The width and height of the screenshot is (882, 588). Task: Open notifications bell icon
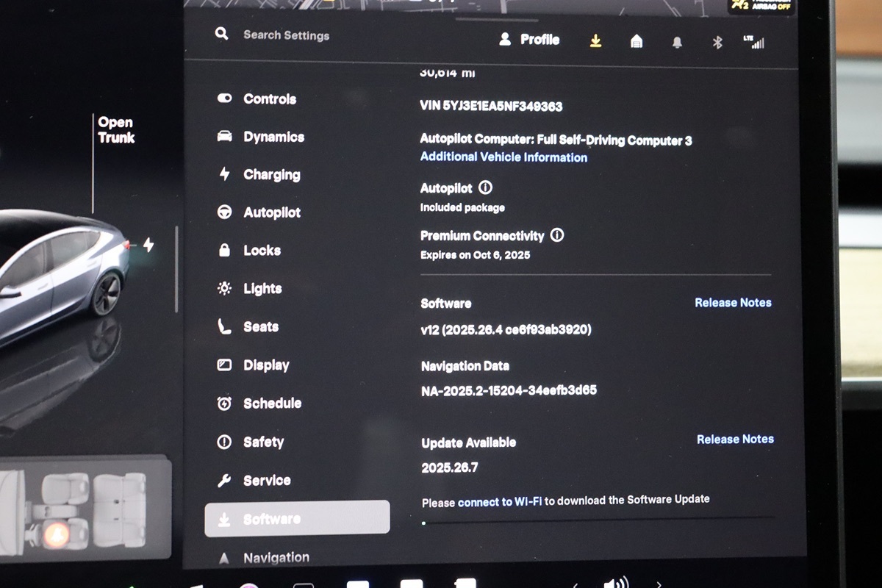pyautogui.click(x=677, y=43)
